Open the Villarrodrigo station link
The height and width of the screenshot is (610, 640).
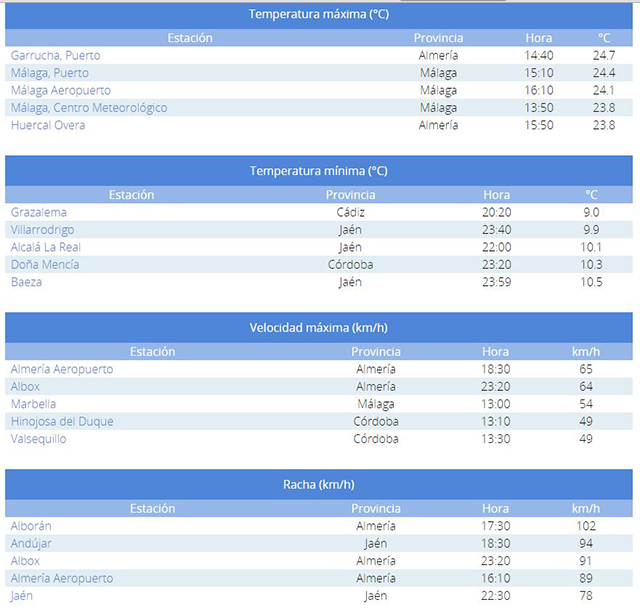[x=42, y=230]
